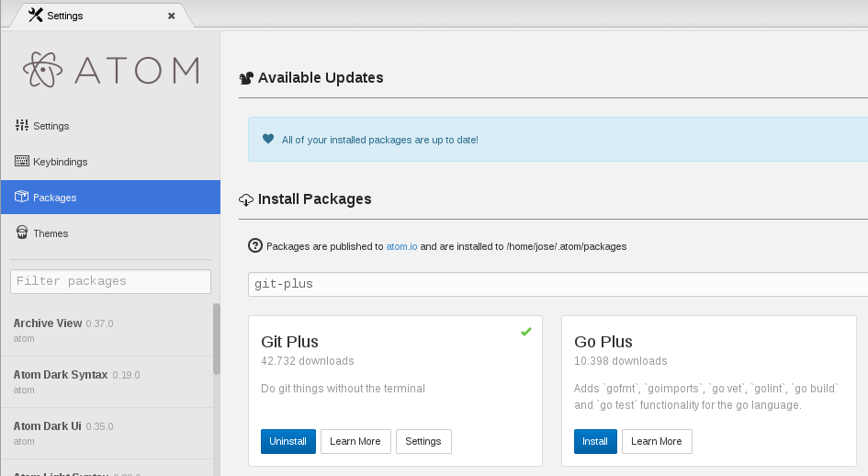Click the Packages box icon
The height and width of the screenshot is (476, 868).
(x=22, y=197)
